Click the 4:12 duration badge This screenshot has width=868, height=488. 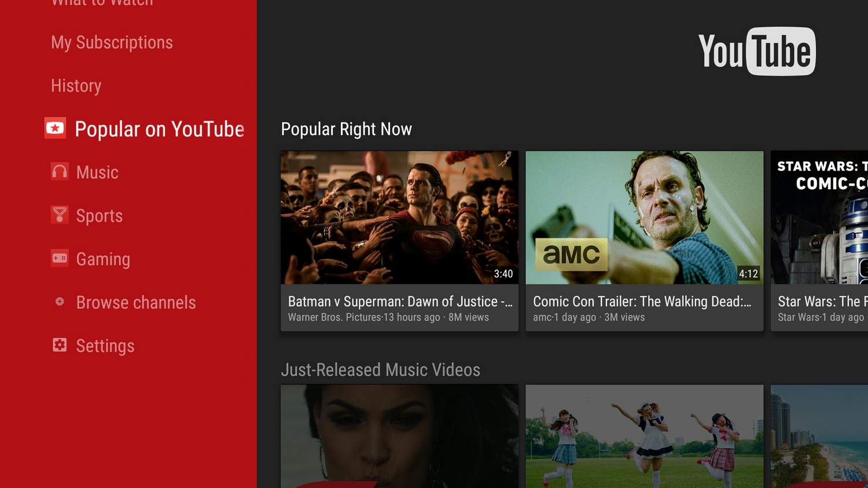point(748,273)
